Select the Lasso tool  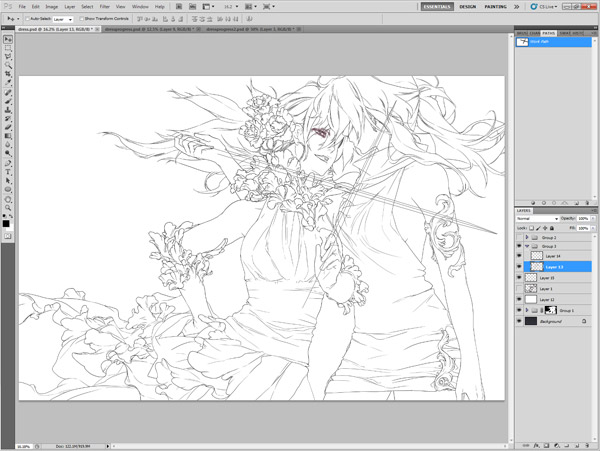pyautogui.click(x=8, y=57)
